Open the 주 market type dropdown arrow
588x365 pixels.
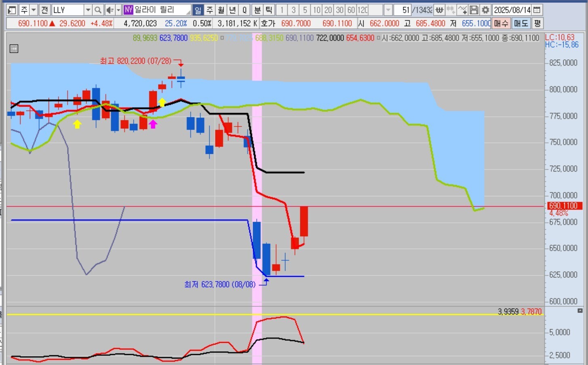[34, 10]
